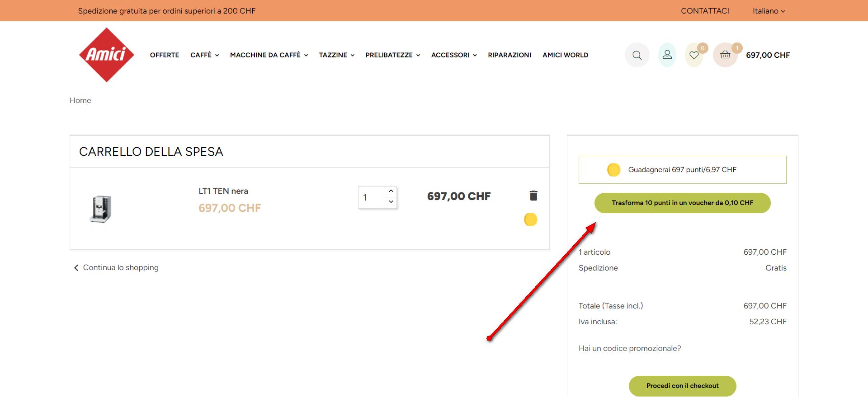Click the yellow points coin beside the product

coord(530,220)
